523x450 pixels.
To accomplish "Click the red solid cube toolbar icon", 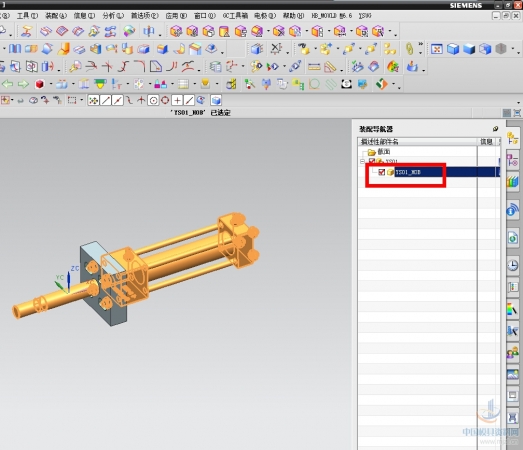I will click(40, 84).
